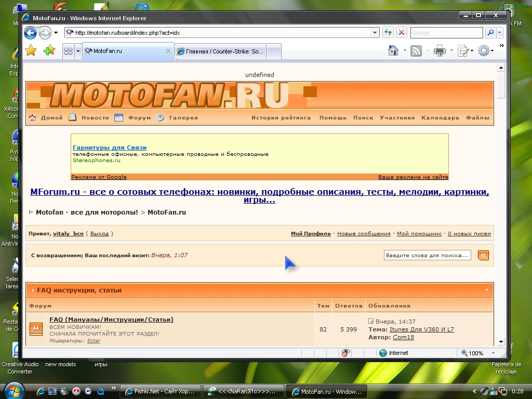Click the Ваша реклама на сайте link
Image resolution: width=532 pixels, height=399 pixels.
pyautogui.click(x=413, y=177)
